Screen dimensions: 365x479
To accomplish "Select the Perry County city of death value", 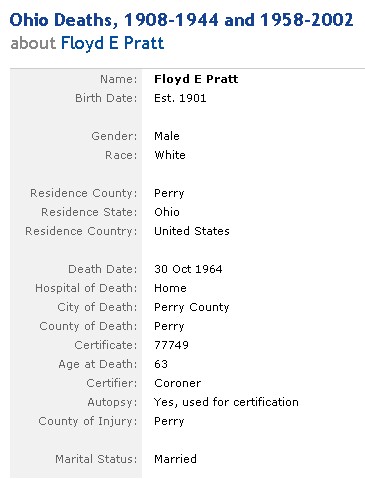I will [192, 307].
